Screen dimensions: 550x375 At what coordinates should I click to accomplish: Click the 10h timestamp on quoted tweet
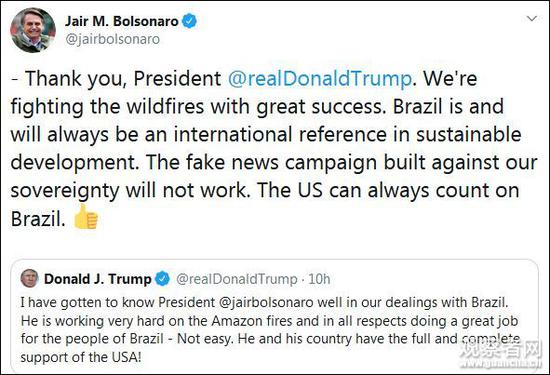click(319, 279)
